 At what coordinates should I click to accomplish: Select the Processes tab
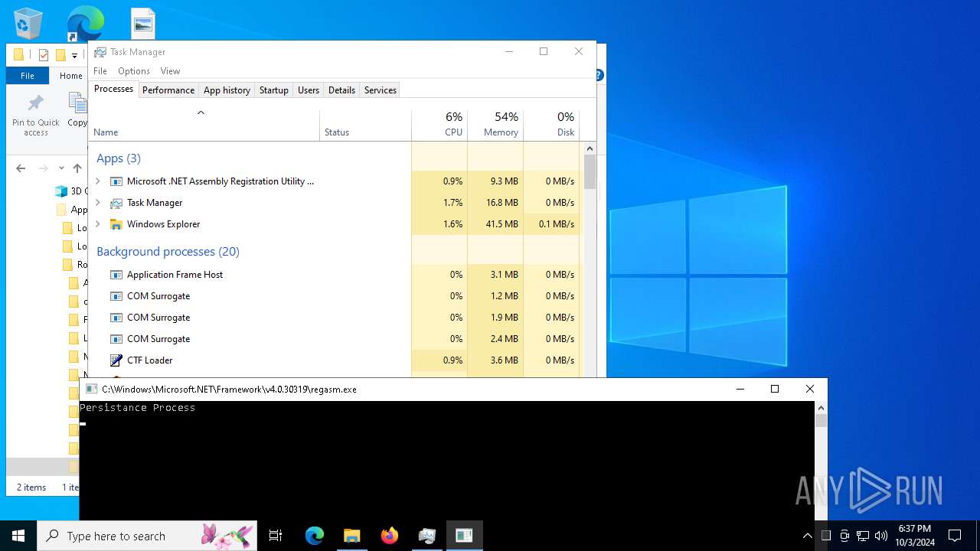pyautogui.click(x=113, y=89)
